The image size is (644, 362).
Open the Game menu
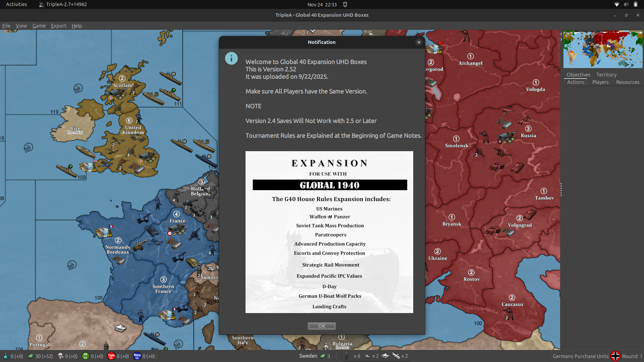coord(39,25)
